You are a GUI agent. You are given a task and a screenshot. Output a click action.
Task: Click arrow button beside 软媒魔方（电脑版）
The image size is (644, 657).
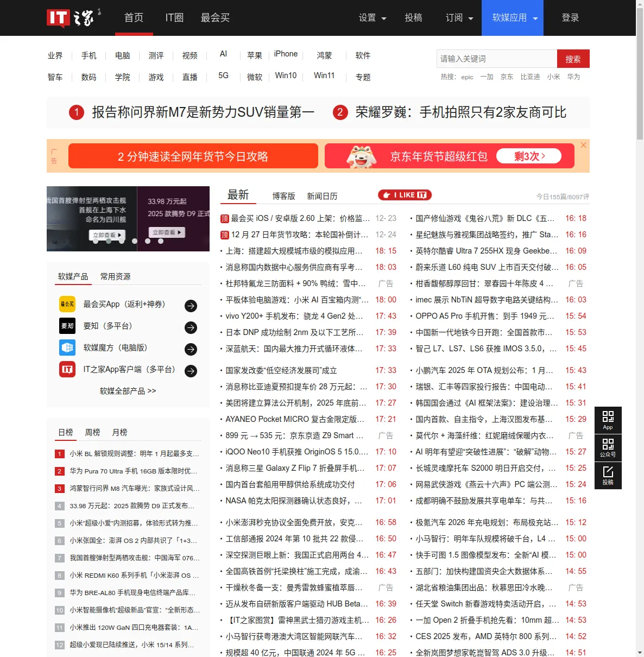pos(191,349)
